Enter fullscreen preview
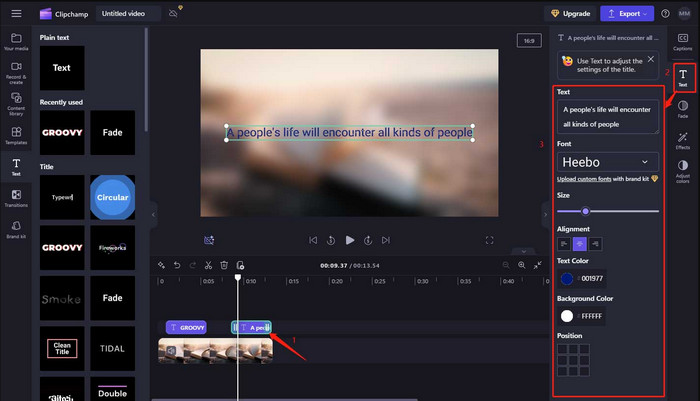This screenshot has height=401, width=700. tap(489, 240)
